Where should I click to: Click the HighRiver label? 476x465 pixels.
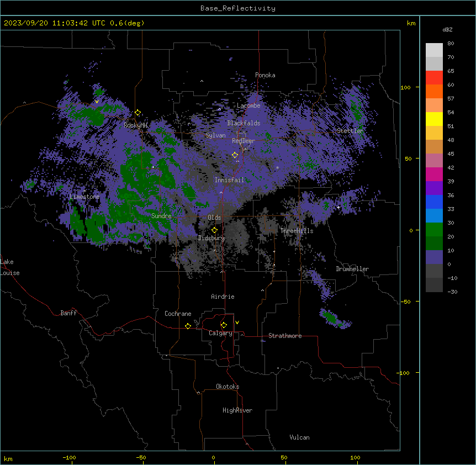tap(237, 410)
